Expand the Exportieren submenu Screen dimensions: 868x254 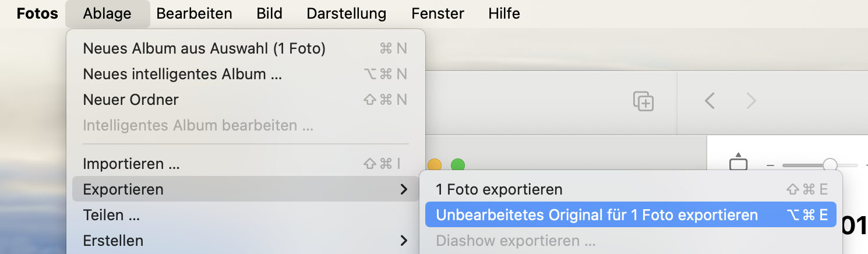click(245, 189)
